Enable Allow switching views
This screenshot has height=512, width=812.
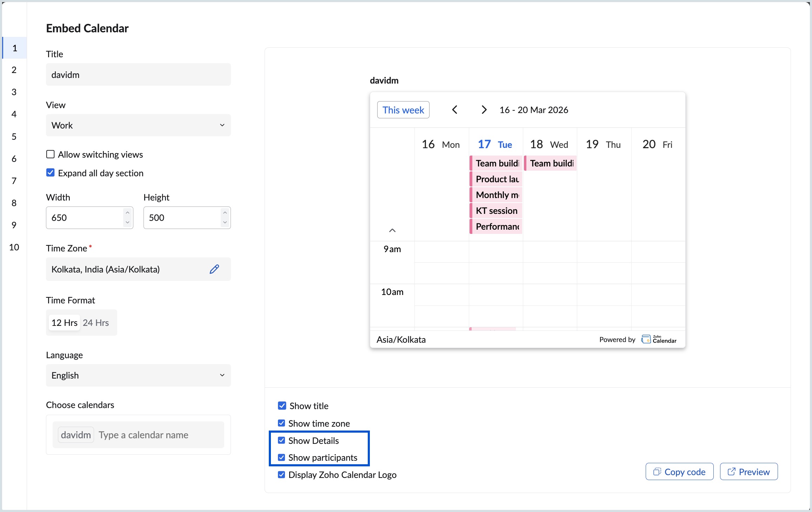pos(50,154)
